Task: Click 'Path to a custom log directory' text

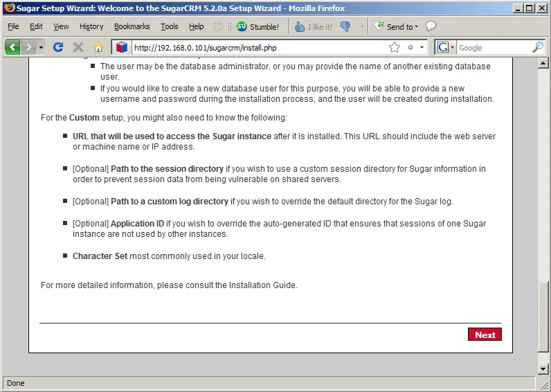Action: pos(170,202)
